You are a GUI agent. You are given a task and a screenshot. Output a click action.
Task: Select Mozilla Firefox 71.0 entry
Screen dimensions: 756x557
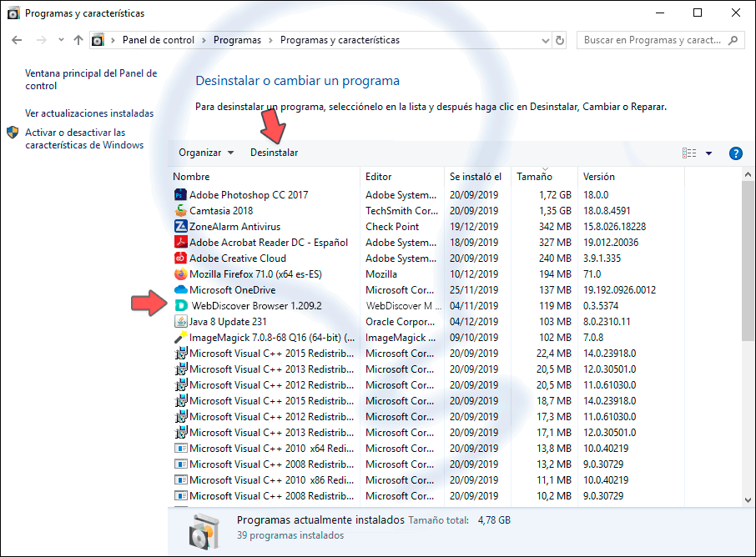255,274
